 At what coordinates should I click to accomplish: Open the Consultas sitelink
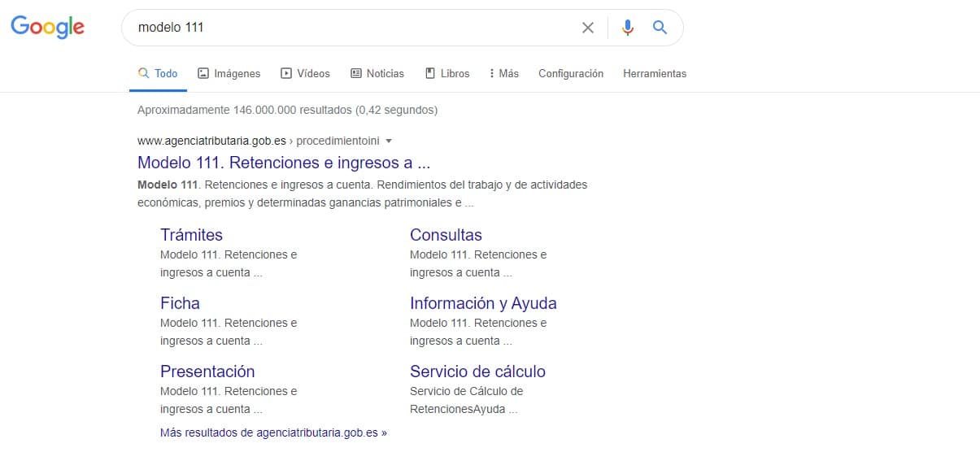(446, 235)
